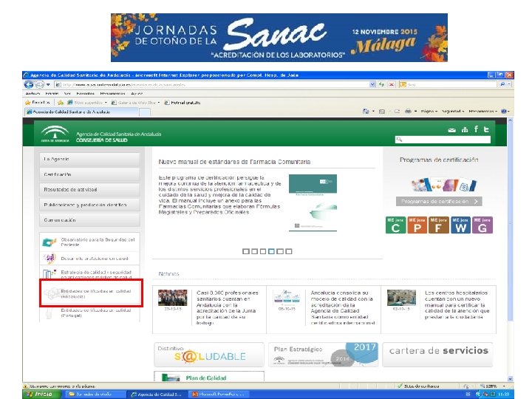This screenshot has height=399, width=532.
Task: Select the second carousel slide indicator
Action: point(254,251)
